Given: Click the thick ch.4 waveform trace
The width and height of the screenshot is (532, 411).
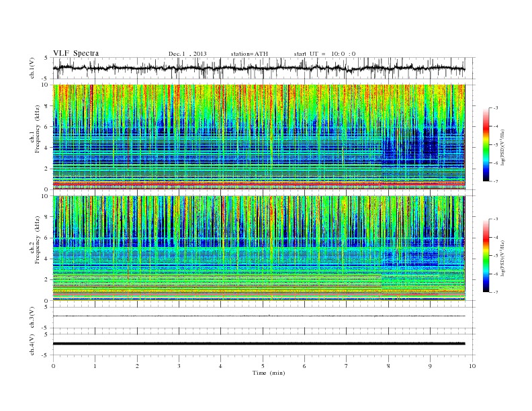Looking at the screenshot, I should coord(259,344).
